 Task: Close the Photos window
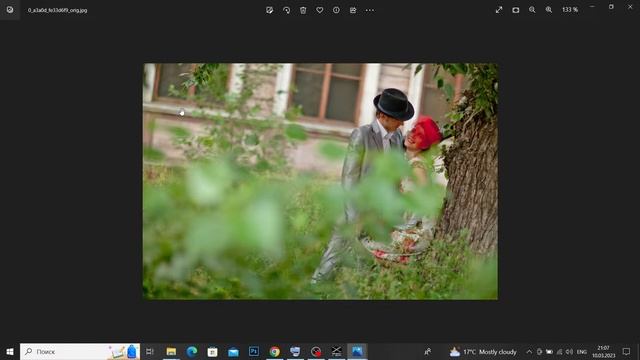630,7
